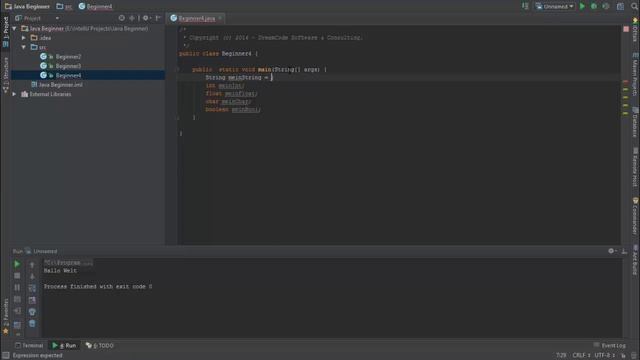Clear all console output trash icon
Viewport: 640px width, 360px height.
[32, 324]
